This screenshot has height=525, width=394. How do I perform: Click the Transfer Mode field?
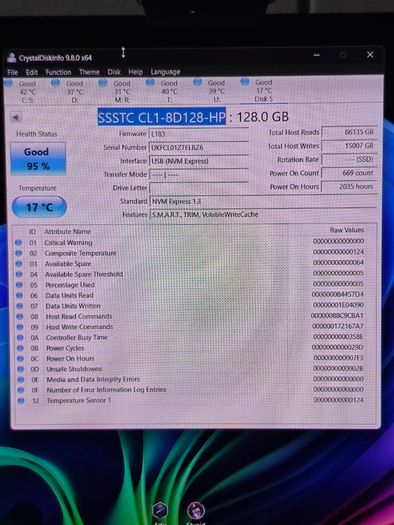[x=199, y=174]
